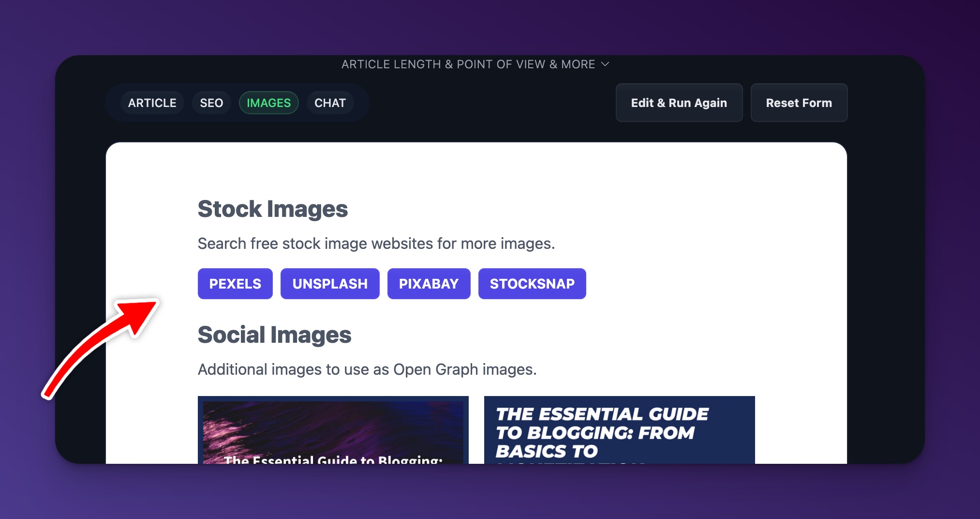
Task: Search stock images on PEXELS
Action: (235, 284)
